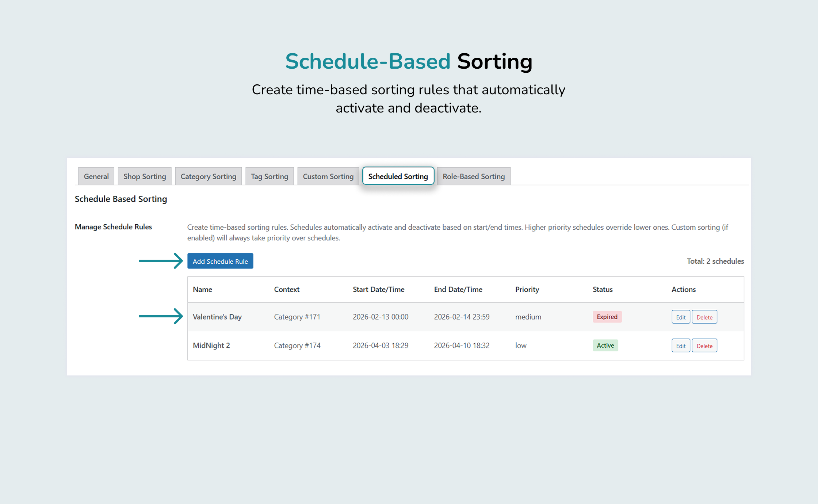Click start date 2026-02-13 00:00
The height and width of the screenshot is (504, 818).
point(381,317)
